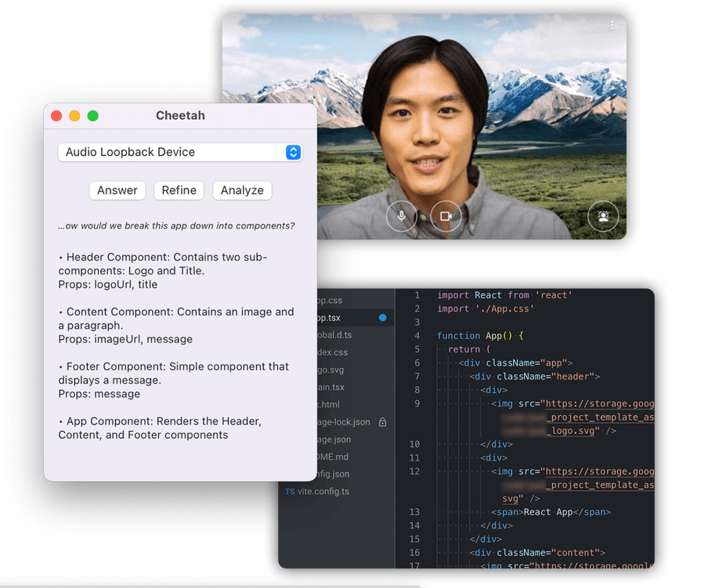Turn off the camera in the video call

446,216
